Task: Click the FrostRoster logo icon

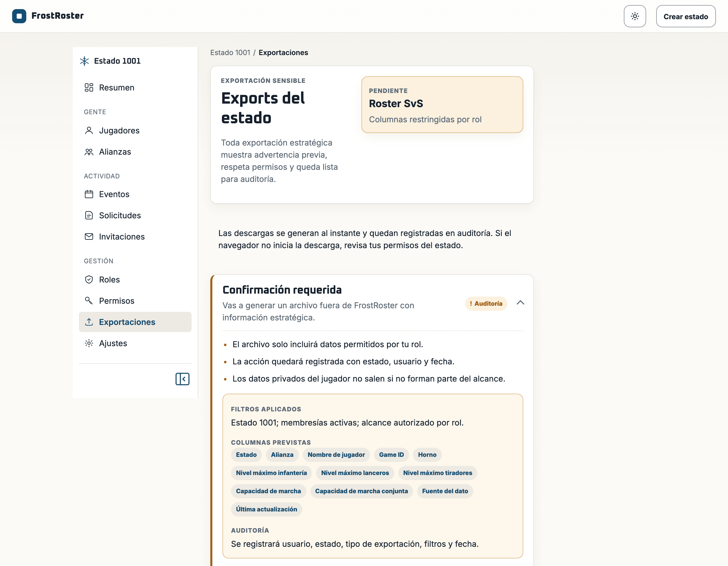Action: tap(19, 16)
